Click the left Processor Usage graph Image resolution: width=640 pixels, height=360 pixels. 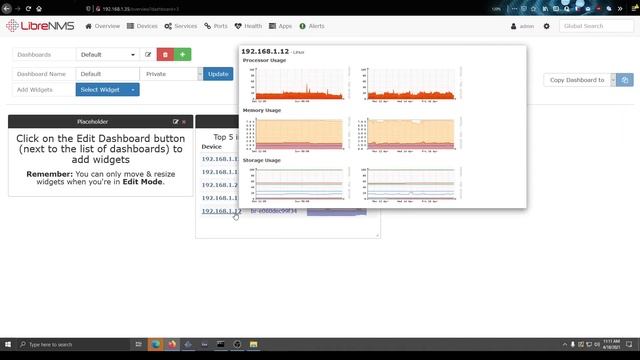(300, 84)
